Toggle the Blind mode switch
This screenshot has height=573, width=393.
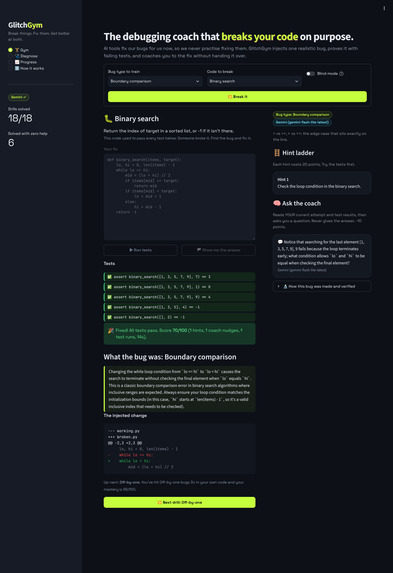(310, 73)
